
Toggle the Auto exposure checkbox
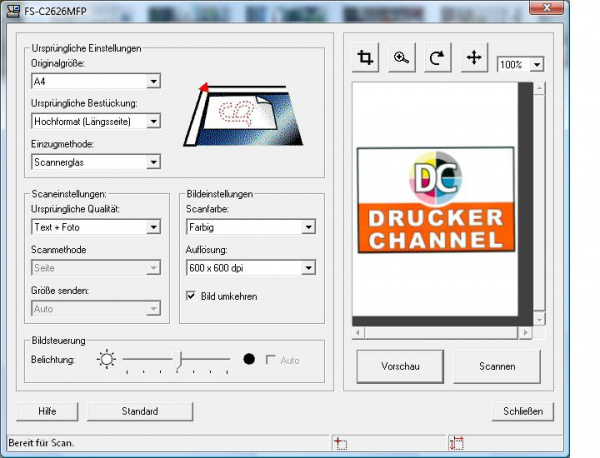tap(271, 360)
